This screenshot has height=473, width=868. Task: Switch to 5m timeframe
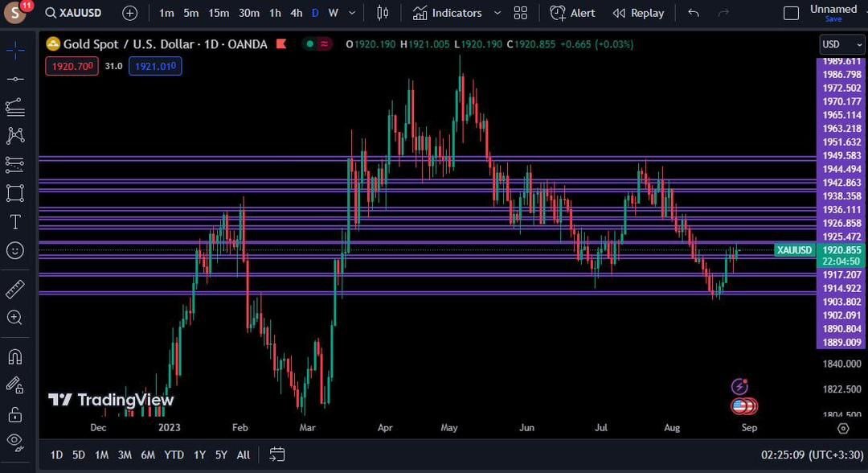coord(191,13)
